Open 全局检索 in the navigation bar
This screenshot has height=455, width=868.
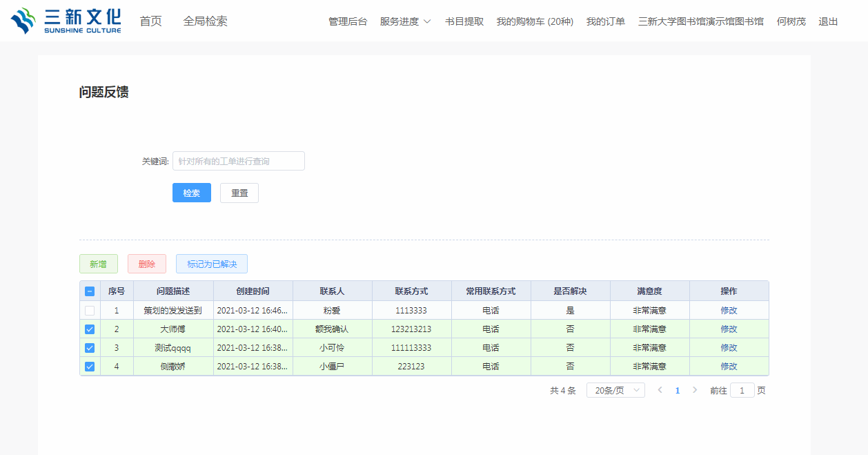205,21
